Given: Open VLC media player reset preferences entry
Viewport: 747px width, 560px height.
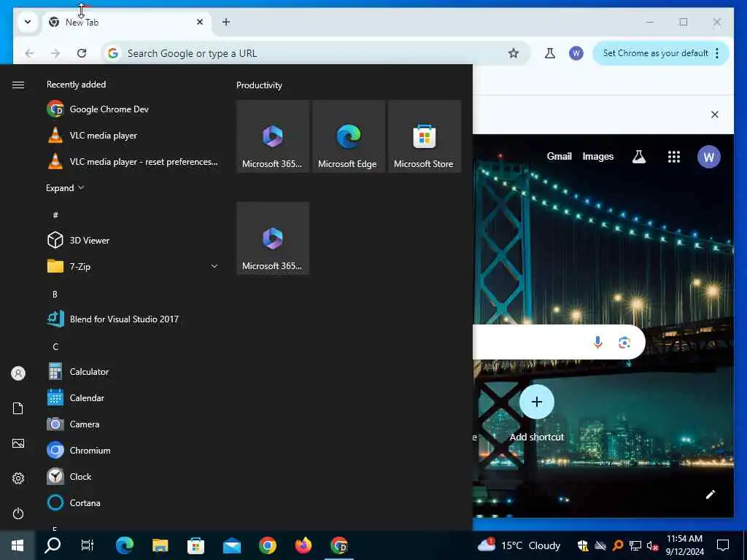Looking at the screenshot, I should [x=133, y=161].
